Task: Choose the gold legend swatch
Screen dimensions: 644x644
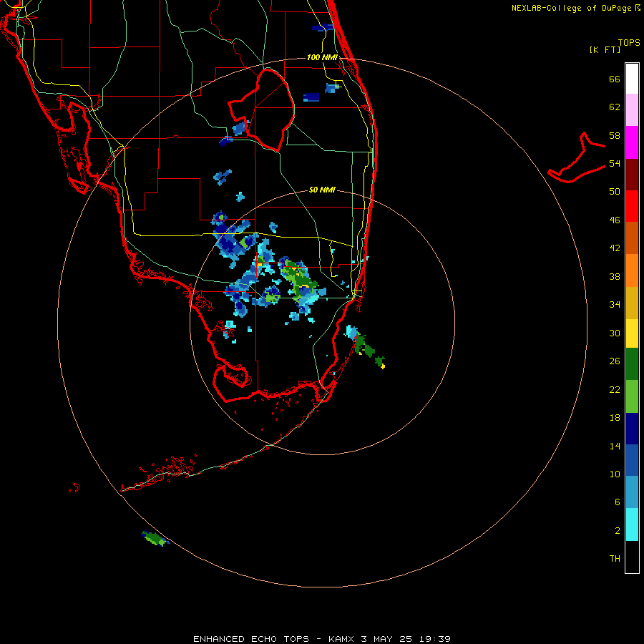Action: (632, 303)
